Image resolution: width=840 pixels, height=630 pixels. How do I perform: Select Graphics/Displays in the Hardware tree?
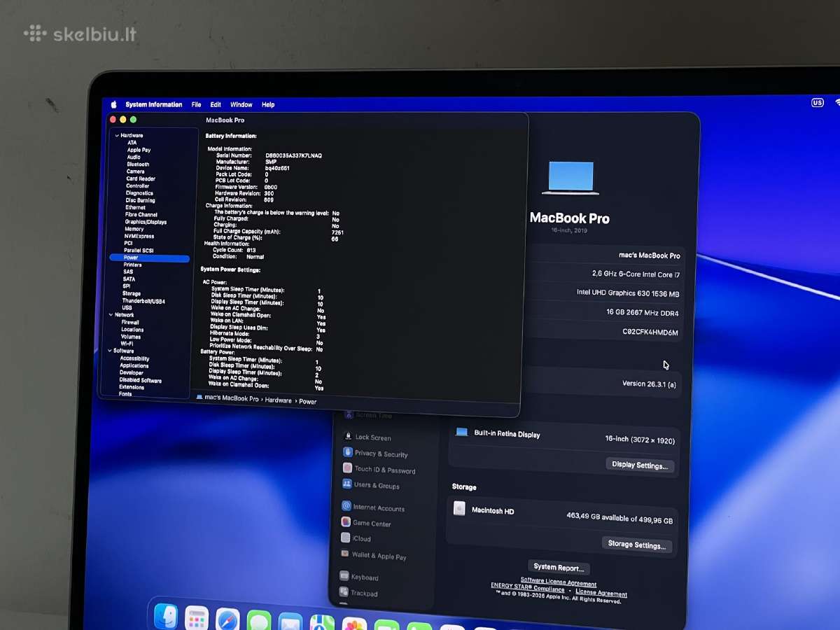(x=146, y=222)
